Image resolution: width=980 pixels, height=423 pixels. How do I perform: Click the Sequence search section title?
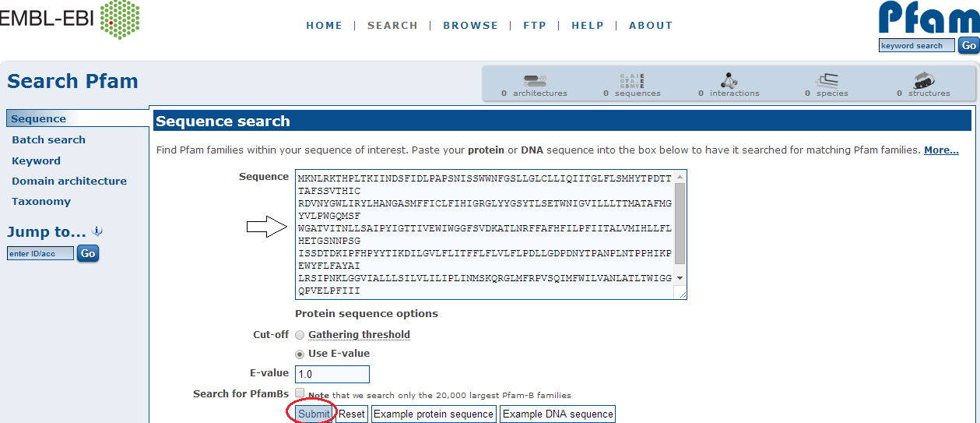click(223, 121)
